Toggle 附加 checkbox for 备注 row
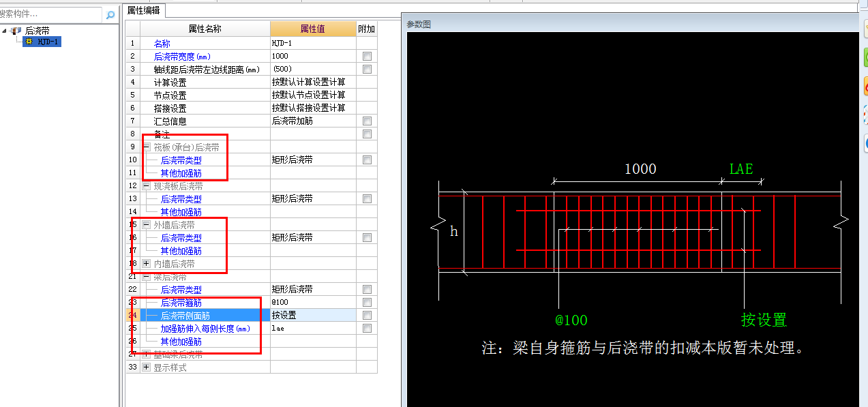Screen dimensions: 868x407 coord(367,134)
